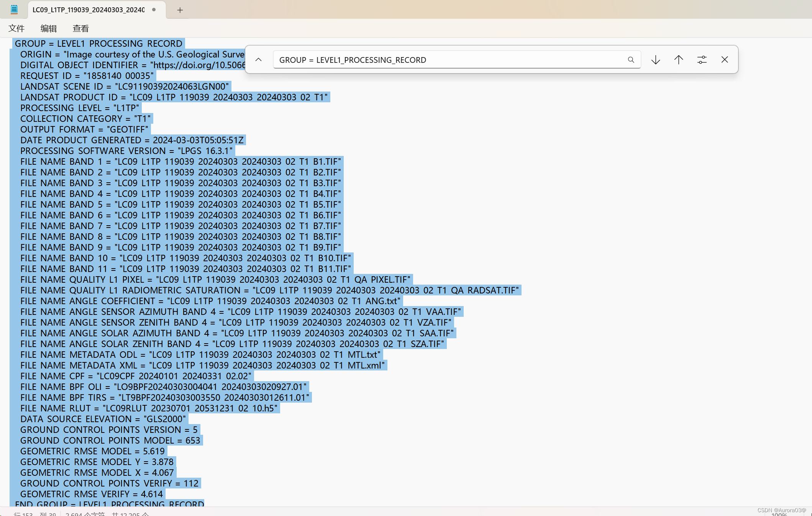Open the 文件 menu
The width and height of the screenshot is (812, 516).
coord(16,28)
